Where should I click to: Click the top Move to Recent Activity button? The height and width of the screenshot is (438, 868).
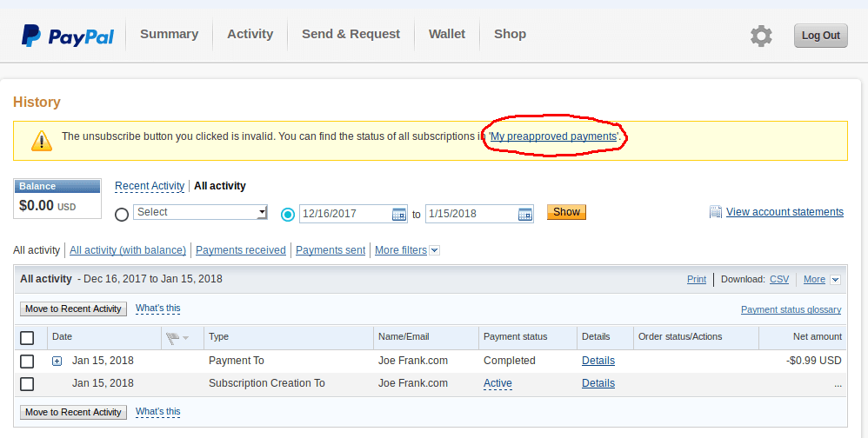[x=73, y=309]
